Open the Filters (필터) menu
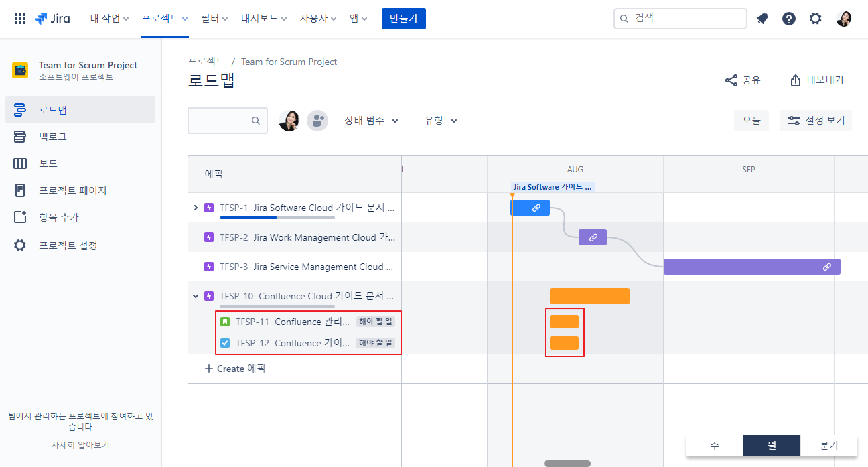The width and height of the screenshot is (868, 467). 214,19
